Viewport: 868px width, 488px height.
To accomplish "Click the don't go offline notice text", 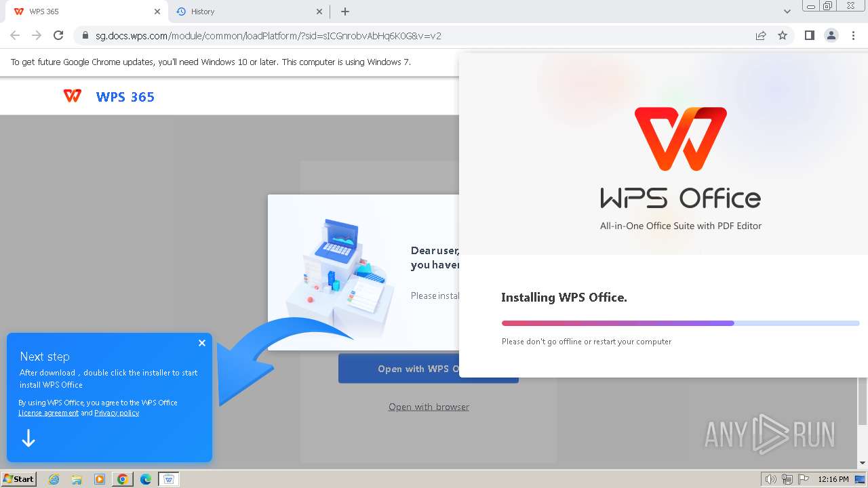I will pos(587,342).
